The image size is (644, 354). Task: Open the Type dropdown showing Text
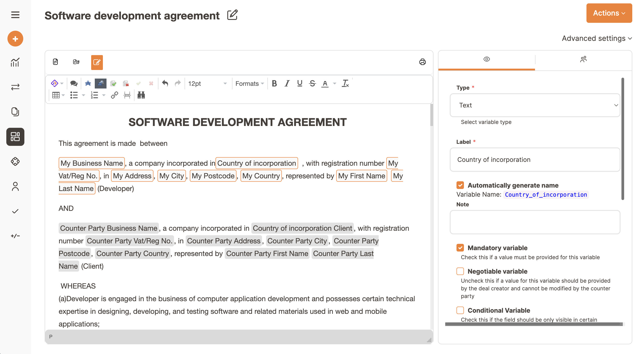coord(535,105)
